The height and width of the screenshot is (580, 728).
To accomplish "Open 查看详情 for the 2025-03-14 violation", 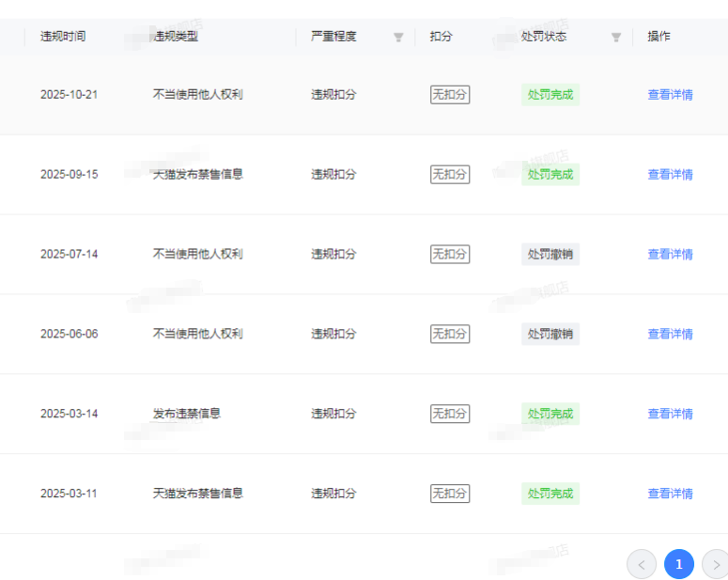I will (670, 415).
